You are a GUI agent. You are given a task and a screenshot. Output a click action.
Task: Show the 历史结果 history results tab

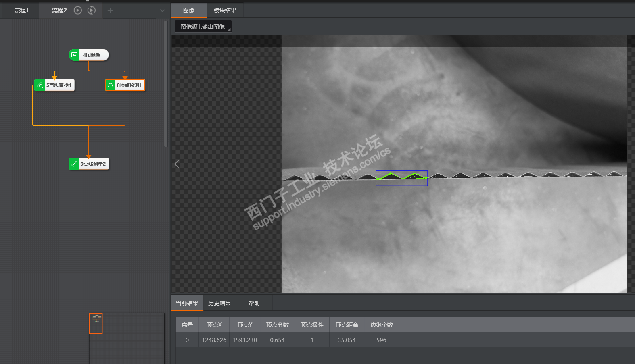(219, 303)
